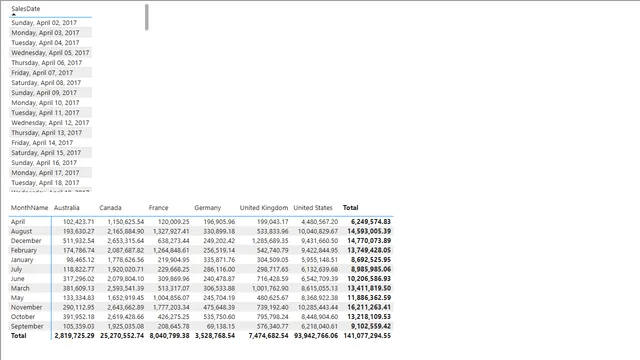640x360 pixels.
Task: Click December France value 638,273.44
Action: coord(173,241)
